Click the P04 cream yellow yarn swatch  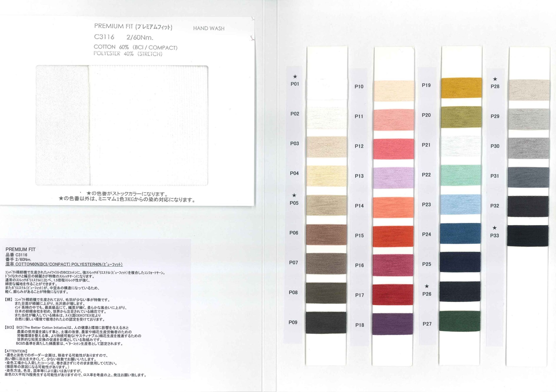[x=327, y=176]
